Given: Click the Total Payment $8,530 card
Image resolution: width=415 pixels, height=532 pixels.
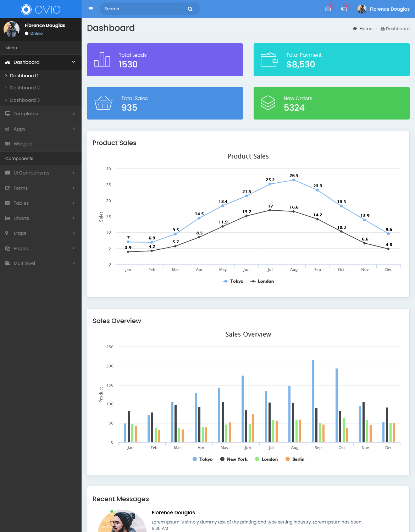Looking at the screenshot, I should [332, 60].
